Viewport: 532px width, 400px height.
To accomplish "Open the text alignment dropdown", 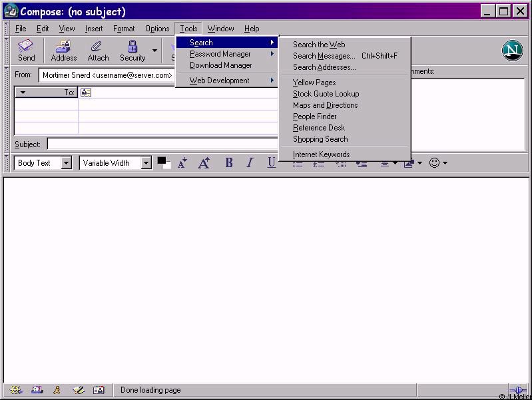I will pos(388,164).
